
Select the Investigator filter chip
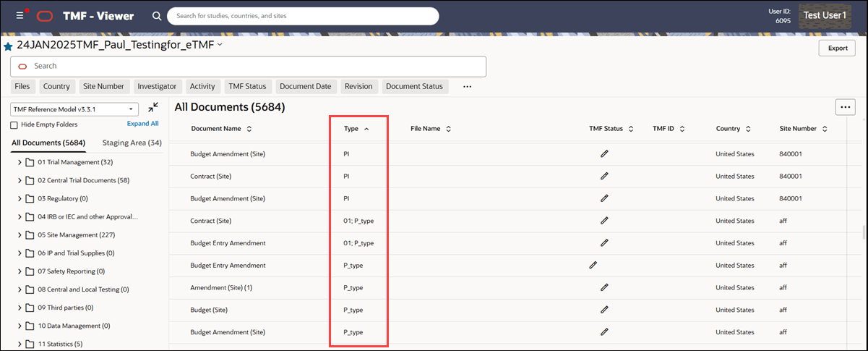click(157, 86)
